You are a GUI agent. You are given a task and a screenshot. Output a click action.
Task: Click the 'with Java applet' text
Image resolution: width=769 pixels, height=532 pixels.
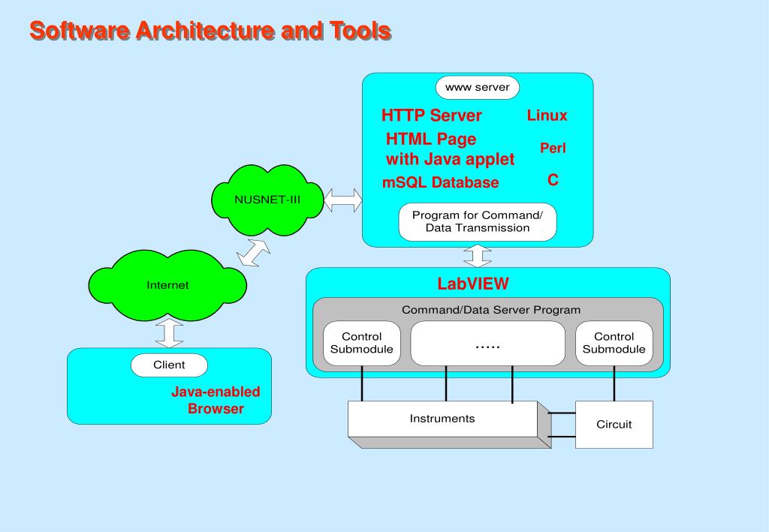click(x=451, y=159)
